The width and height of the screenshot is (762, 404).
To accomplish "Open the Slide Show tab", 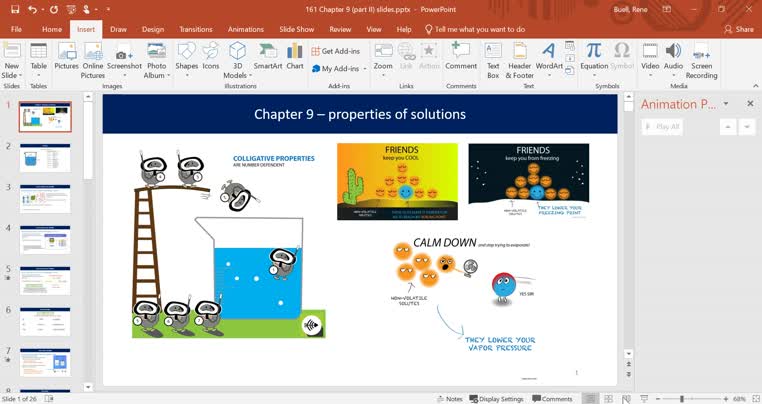I will (x=297, y=29).
